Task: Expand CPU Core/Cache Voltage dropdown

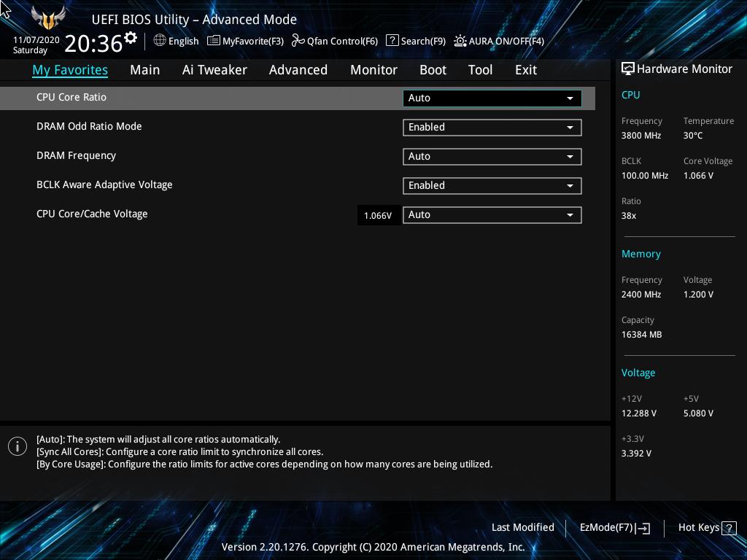Action: tap(492, 215)
